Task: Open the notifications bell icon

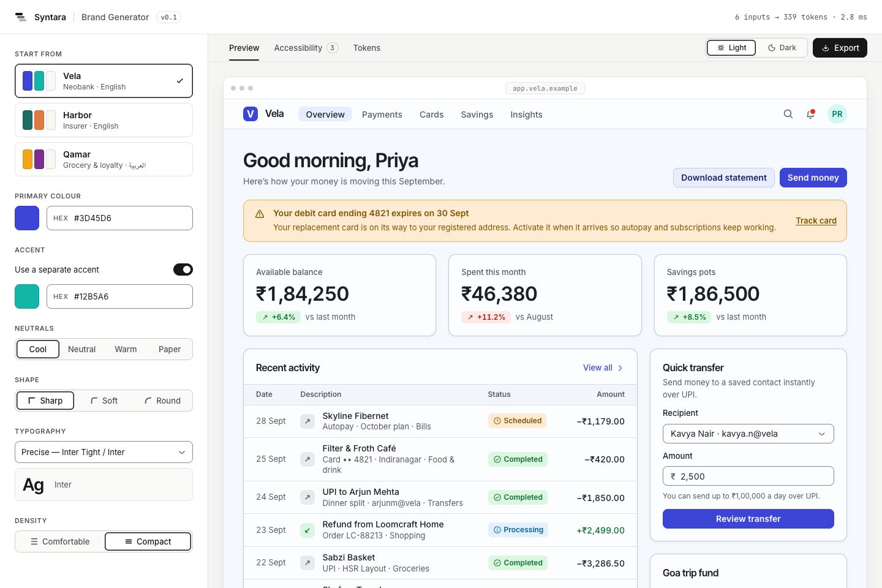Action: click(x=810, y=114)
